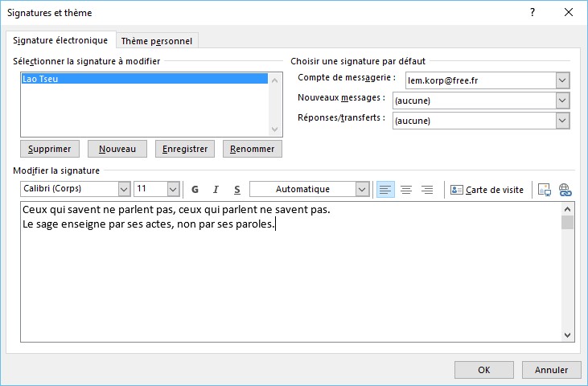
Task: Align signature text left
Action: coord(385,189)
